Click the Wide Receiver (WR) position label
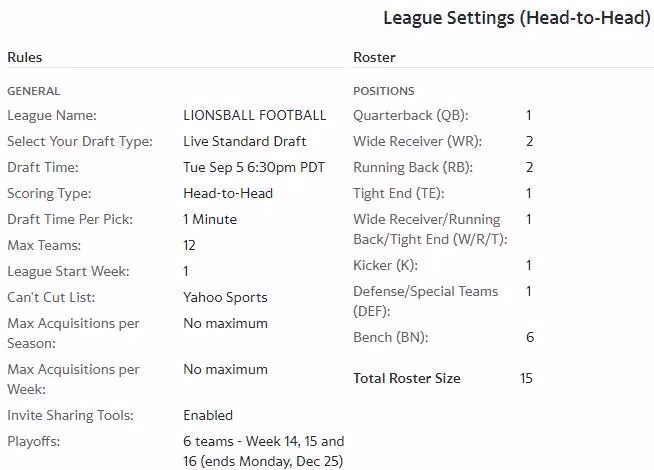The height and width of the screenshot is (470, 654). tap(418, 141)
